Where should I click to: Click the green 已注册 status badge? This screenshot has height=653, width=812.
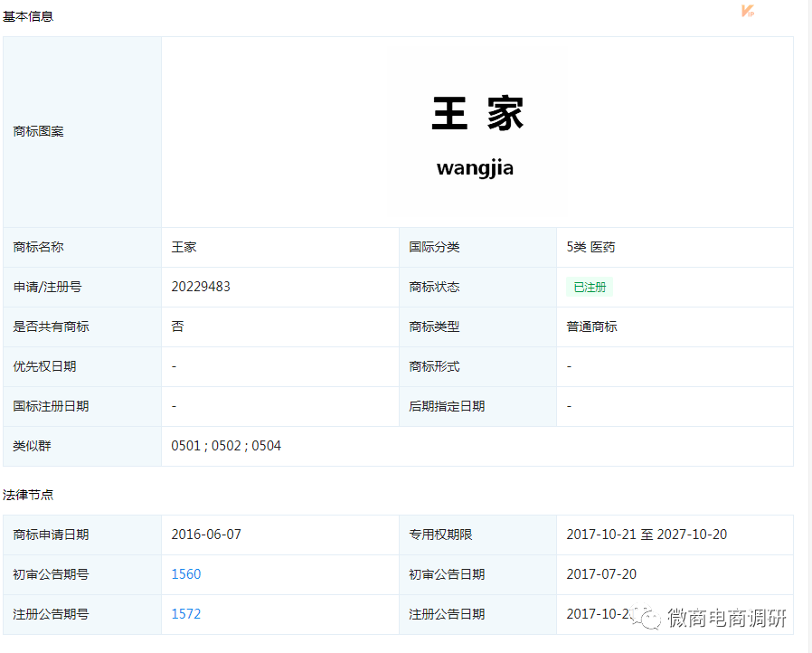click(589, 287)
